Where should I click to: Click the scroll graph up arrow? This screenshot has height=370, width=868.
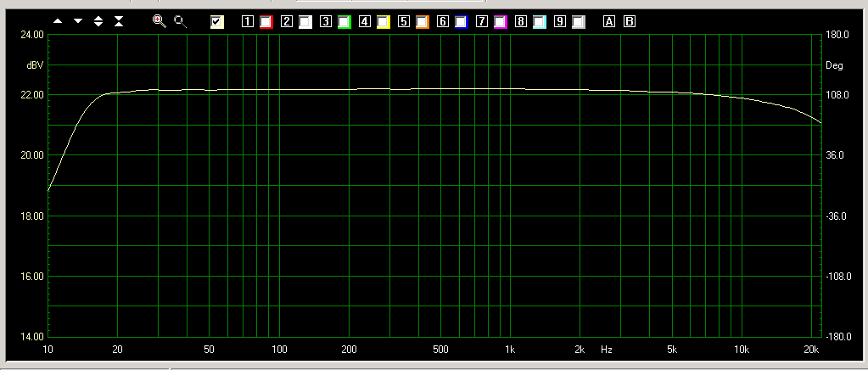58,21
